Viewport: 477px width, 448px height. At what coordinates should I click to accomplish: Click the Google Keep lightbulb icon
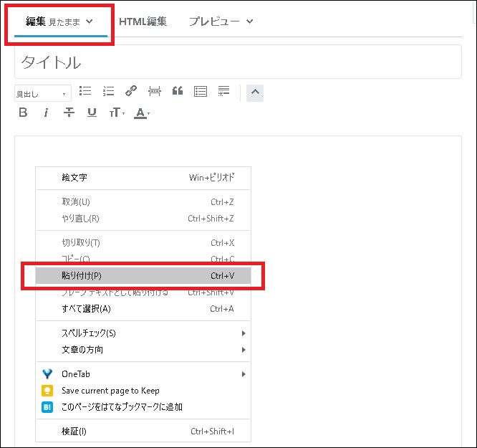coord(47,391)
